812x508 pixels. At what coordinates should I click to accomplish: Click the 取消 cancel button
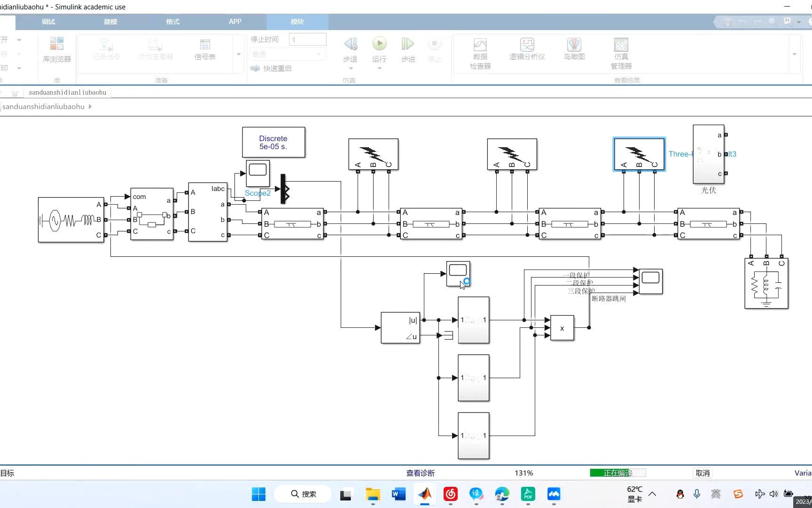point(703,473)
